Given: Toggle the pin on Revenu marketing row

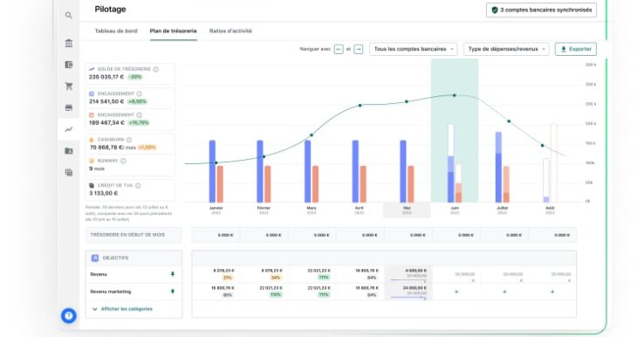Looking at the screenshot, I should (x=173, y=292).
